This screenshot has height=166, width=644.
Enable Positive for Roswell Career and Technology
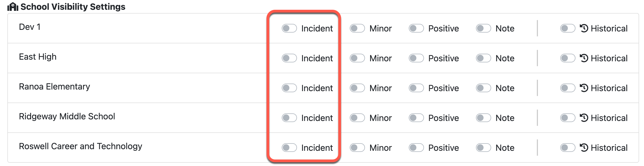(416, 148)
